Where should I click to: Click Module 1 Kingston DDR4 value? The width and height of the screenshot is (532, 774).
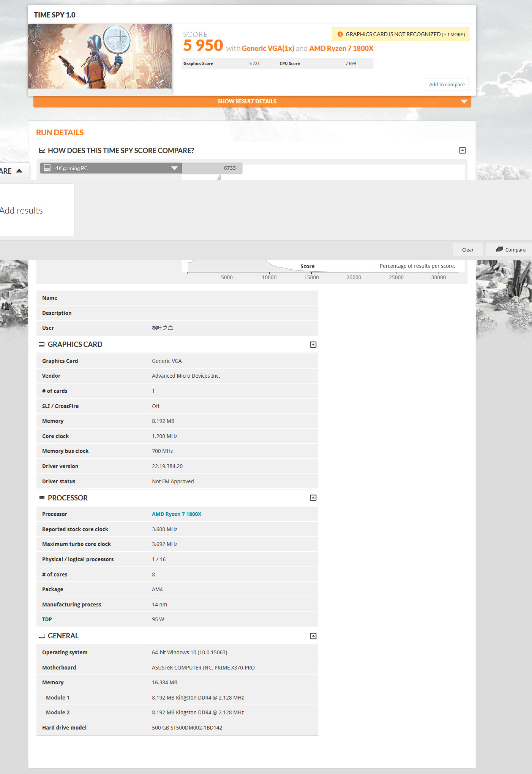click(x=198, y=698)
